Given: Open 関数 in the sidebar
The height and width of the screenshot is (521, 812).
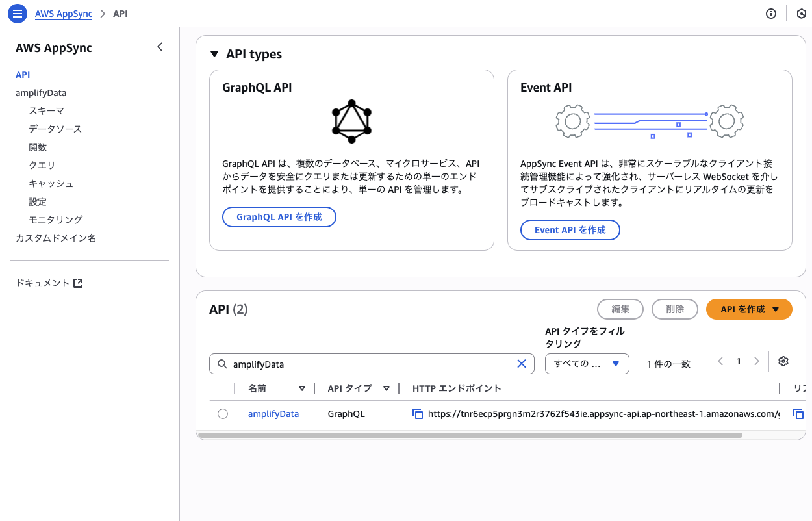Looking at the screenshot, I should (x=38, y=147).
